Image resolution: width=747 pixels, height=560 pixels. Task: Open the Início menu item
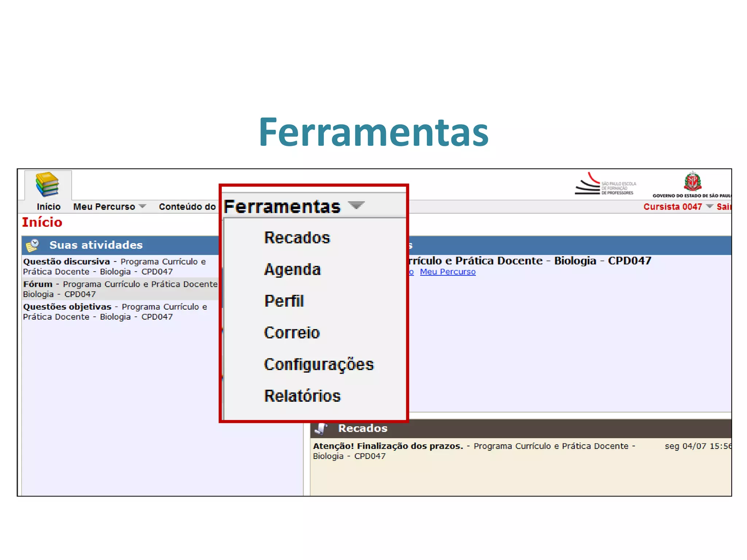(49, 207)
